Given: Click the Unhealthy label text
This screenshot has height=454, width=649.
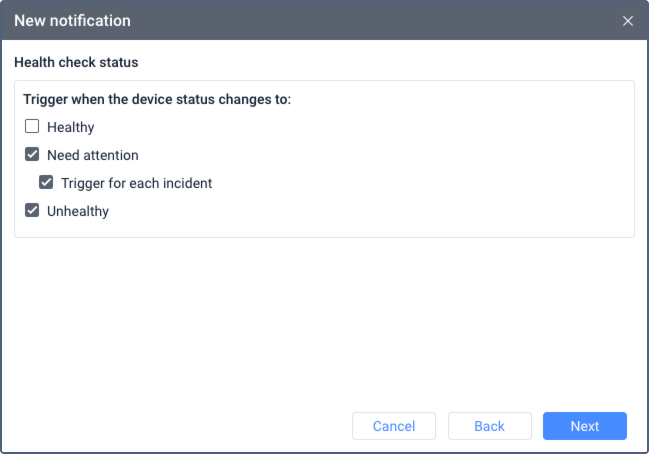Looking at the screenshot, I should click(78, 211).
